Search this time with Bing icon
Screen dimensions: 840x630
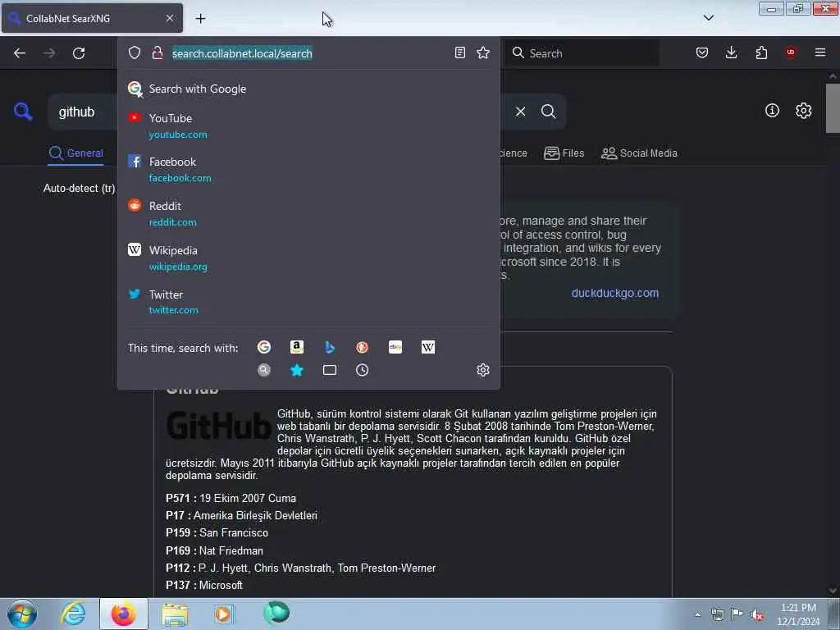coord(330,347)
